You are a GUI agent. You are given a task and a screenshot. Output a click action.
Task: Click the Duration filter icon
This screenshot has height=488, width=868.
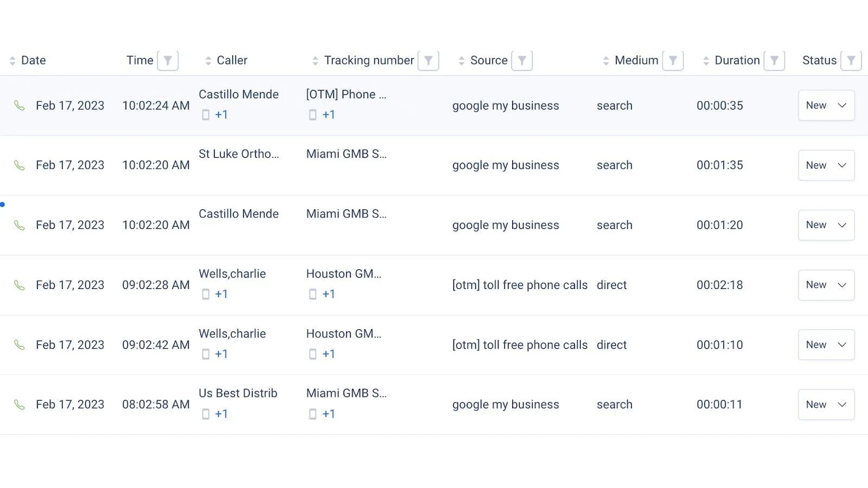click(x=774, y=61)
